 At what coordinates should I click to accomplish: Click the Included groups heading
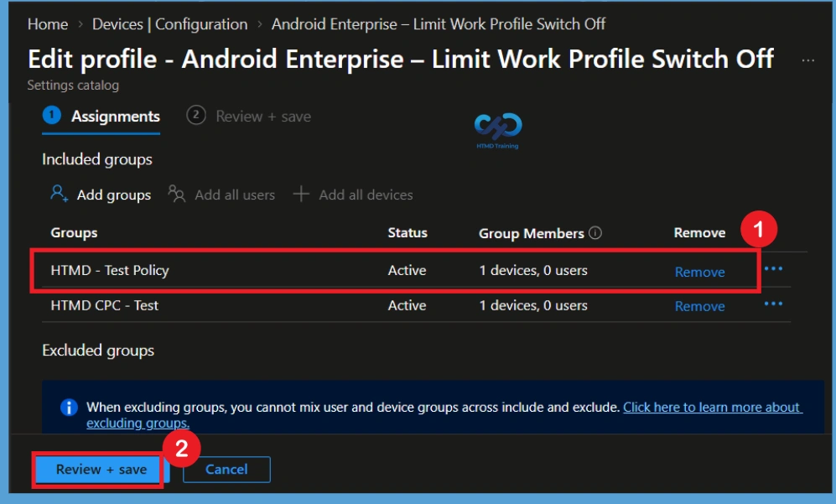[97, 159]
